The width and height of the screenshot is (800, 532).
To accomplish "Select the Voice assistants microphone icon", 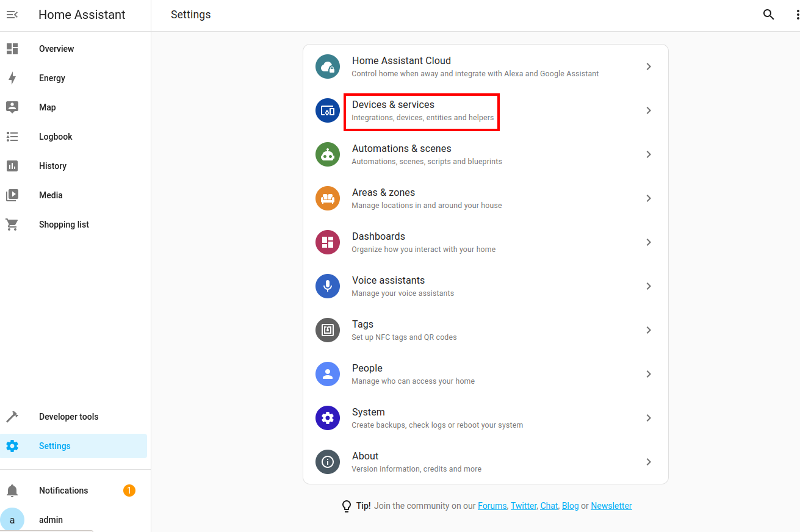I will click(x=328, y=286).
